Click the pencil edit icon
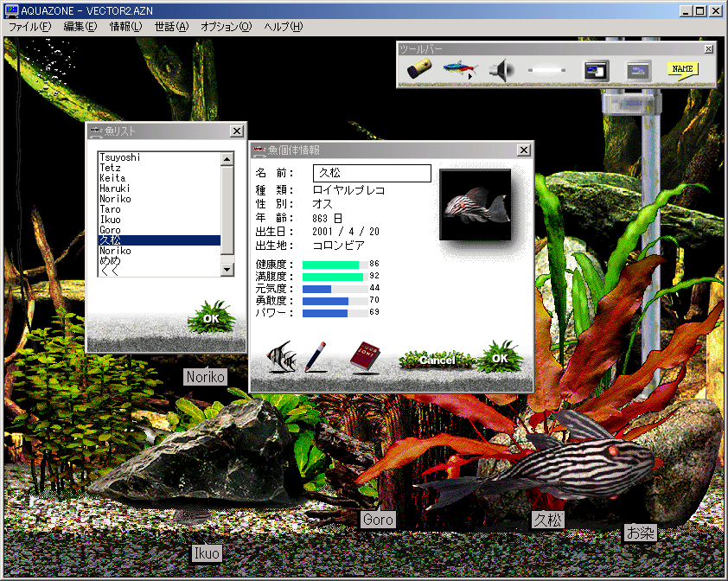This screenshot has height=581, width=728. click(316, 356)
